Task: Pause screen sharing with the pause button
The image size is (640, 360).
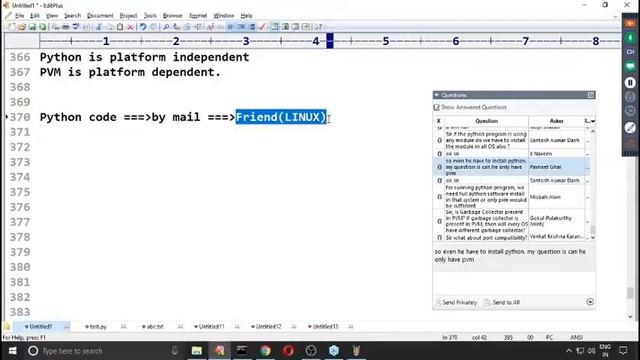Action: pos(630,82)
